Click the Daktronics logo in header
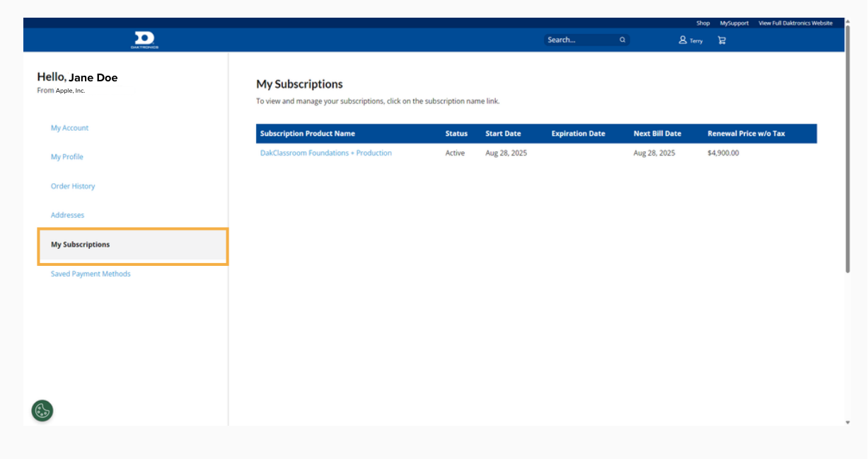Image resolution: width=868 pixels, height=459 pixels. (144, 40)
